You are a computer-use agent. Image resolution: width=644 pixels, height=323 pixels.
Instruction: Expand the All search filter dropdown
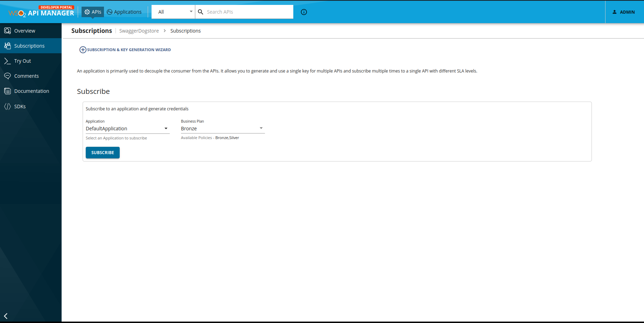click(173, 12)
